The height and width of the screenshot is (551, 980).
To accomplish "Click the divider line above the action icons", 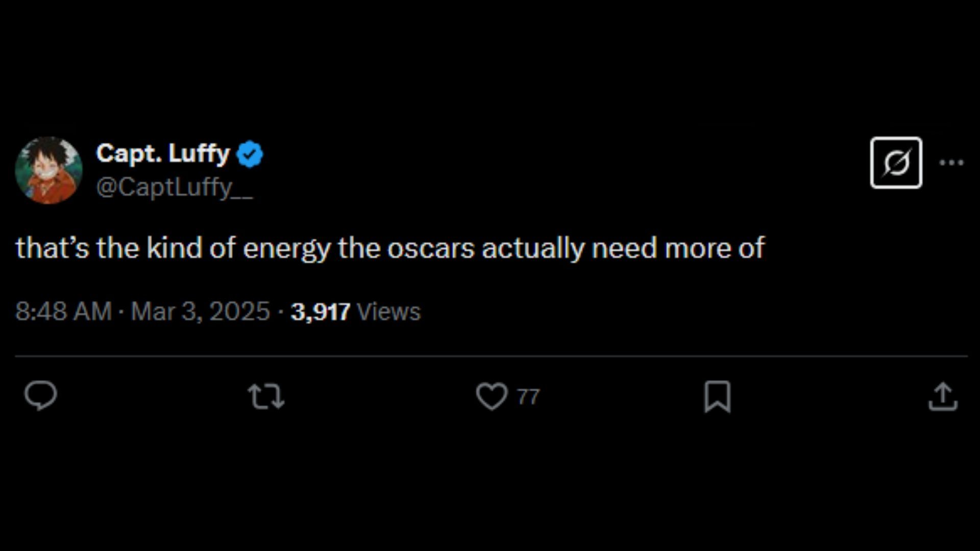I will pyautogui.click(x=491, y=356).
